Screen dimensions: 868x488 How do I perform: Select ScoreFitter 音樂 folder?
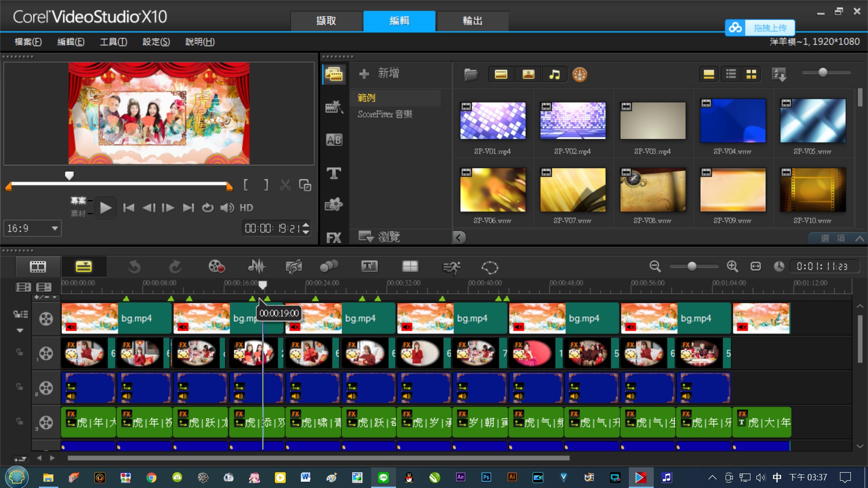click(x=385, y=114)
